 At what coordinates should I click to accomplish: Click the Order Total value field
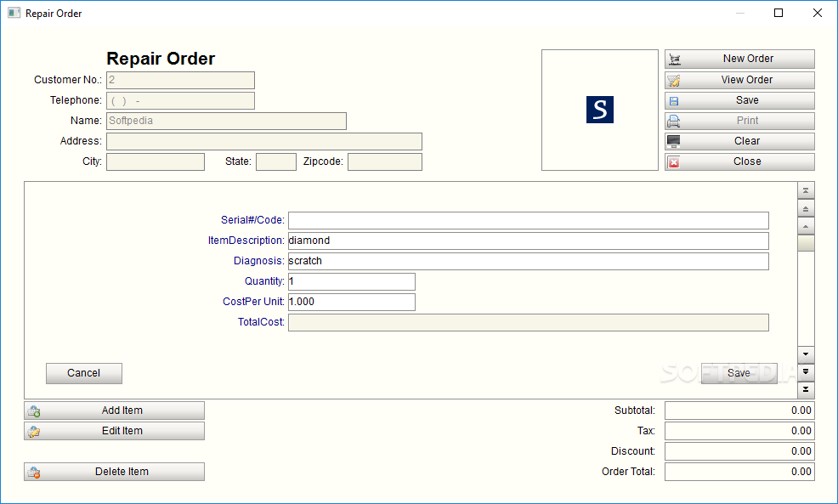(739, 472)
